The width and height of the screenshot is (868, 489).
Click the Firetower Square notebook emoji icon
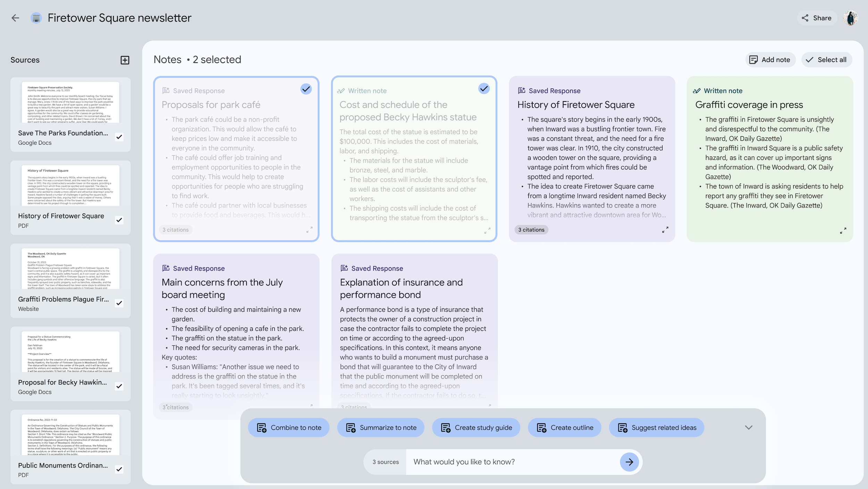click(x=36, y=18)
